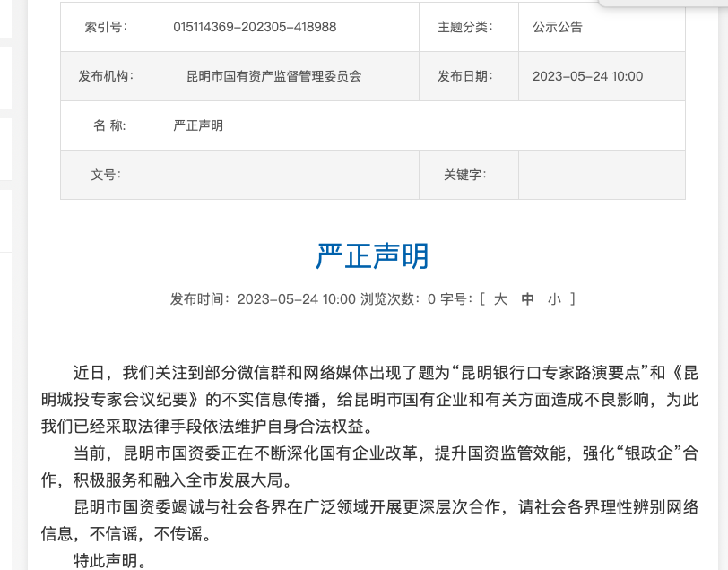This screenshot has width=728, height=570.
Task: Click index number 015114369-202305-418988
Action: click(255, 27)
